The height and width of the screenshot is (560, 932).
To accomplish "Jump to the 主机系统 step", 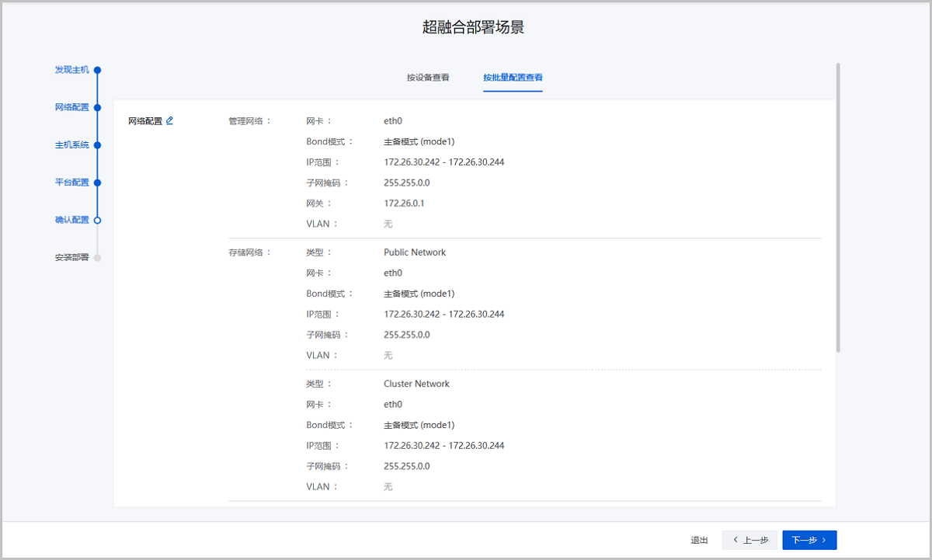I will click(71, 145).
